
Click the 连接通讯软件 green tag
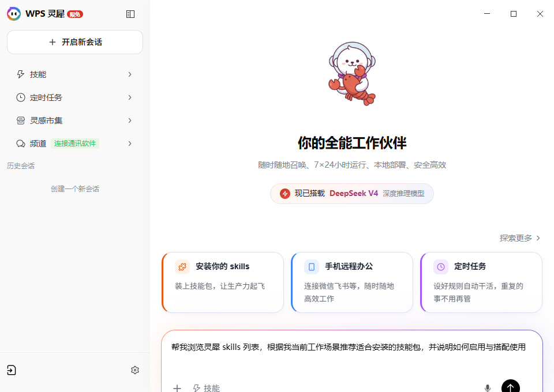click(x=75, y=144)
